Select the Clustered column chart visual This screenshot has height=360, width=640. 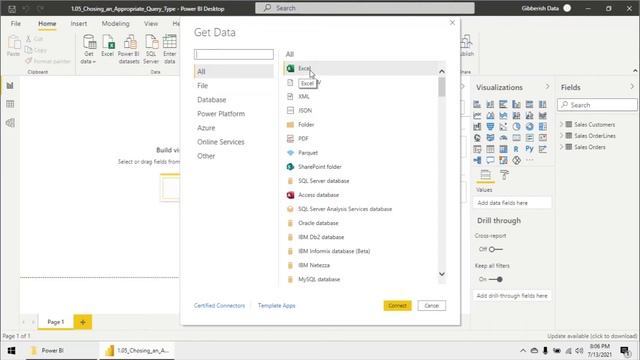tap(516, 104)
